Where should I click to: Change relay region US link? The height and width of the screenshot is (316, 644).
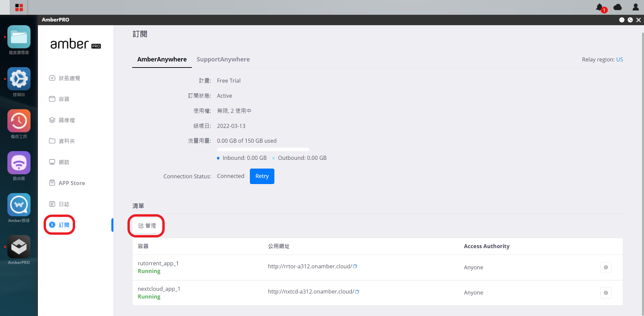click(620, 59)
